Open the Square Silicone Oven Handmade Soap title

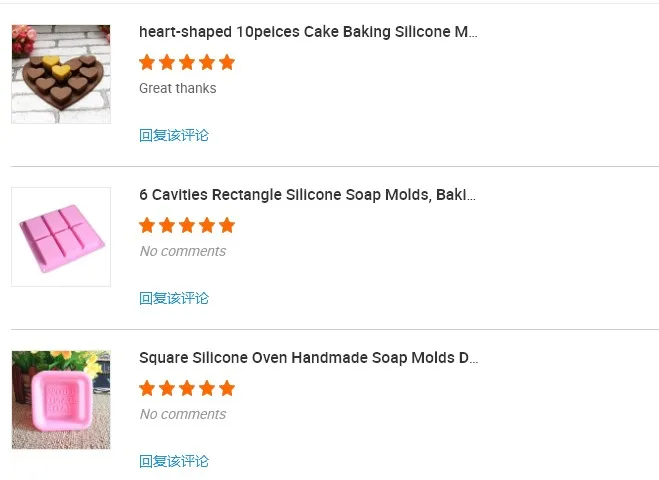pyautogui.click(x=308, y=358)
